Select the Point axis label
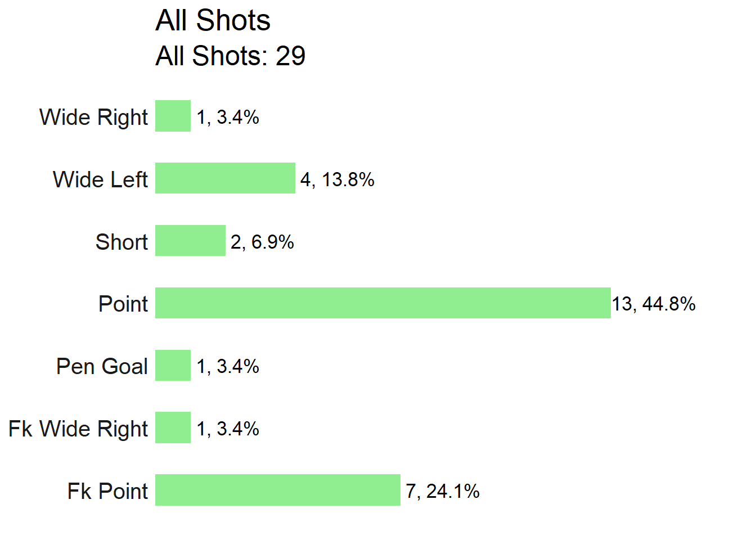 click(123, 304)
